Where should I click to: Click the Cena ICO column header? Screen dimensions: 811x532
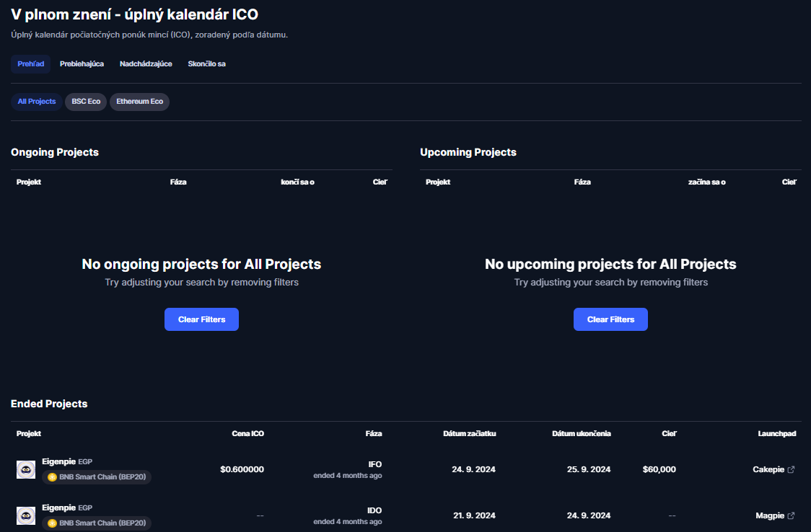tap(247, 434)
